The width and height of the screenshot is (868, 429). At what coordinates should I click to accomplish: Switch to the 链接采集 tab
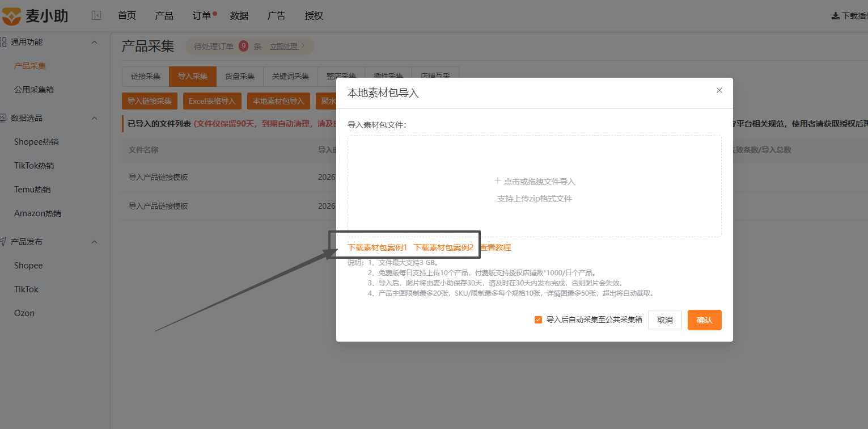146,77
